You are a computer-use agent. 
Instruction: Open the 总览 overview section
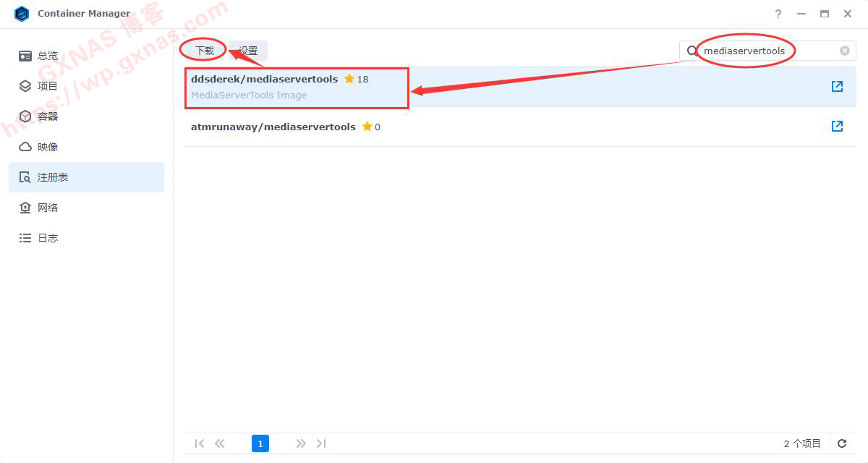pos(48,56)
